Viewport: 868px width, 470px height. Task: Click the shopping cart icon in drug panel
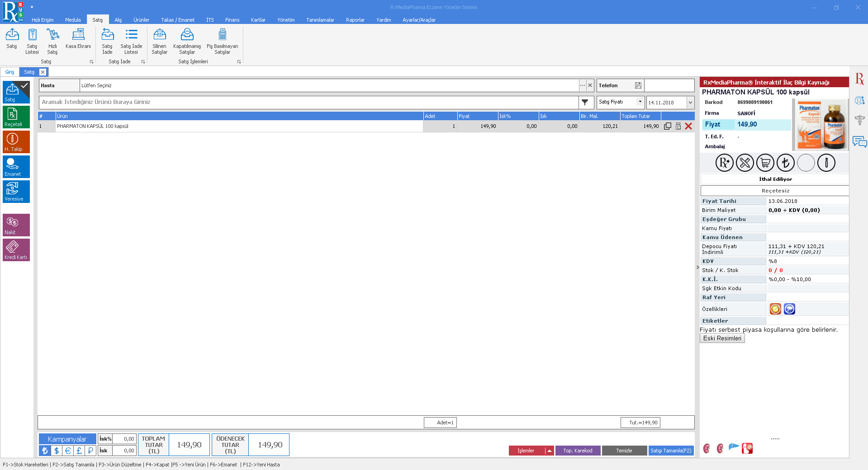pyautogui.click(x=765, y=163)
